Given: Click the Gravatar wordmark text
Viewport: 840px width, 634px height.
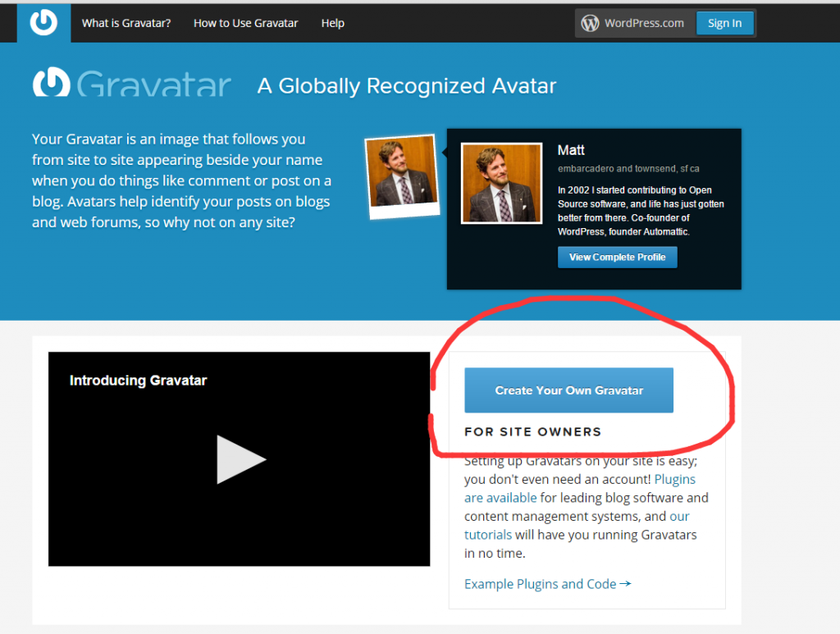Looking at the screenshot, I should (x=153, y=84).
